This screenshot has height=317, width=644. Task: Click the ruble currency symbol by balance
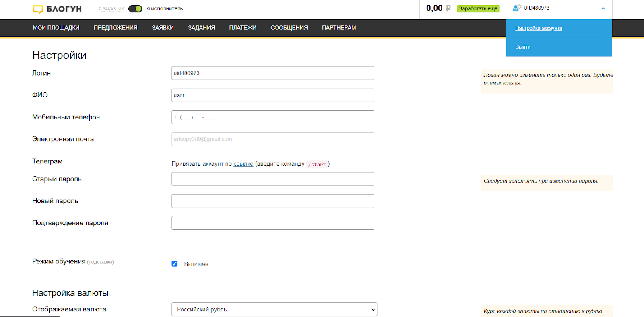coord(448,8)
